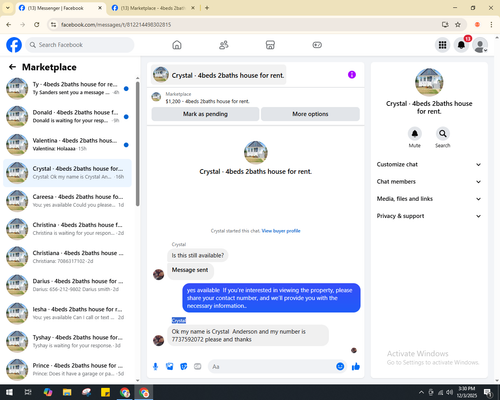Open Task View on taskbar

28,392
